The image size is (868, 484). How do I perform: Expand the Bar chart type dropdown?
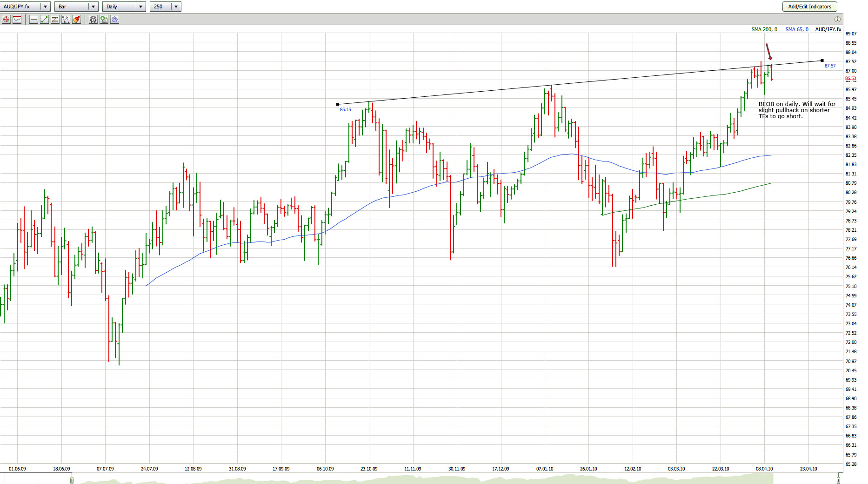[93, 7]
